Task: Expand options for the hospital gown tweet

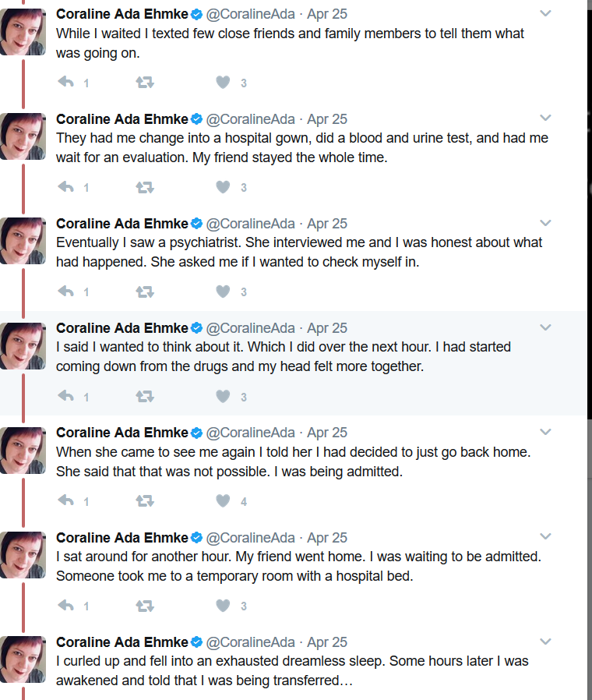Action: pos(545,118)
